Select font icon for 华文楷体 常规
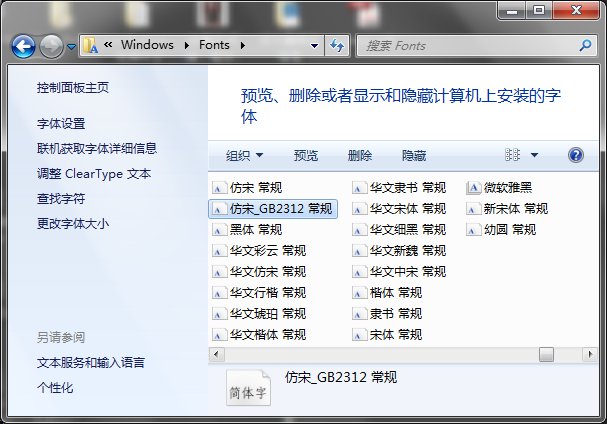This screenshot has height=424, width=607. tap(219, 335)
